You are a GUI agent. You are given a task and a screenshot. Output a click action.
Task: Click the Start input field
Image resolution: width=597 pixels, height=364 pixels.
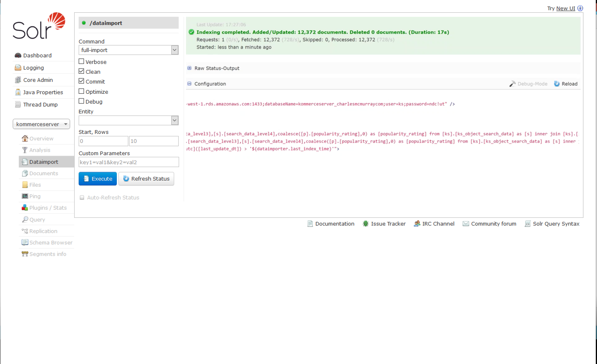(103, 141)
